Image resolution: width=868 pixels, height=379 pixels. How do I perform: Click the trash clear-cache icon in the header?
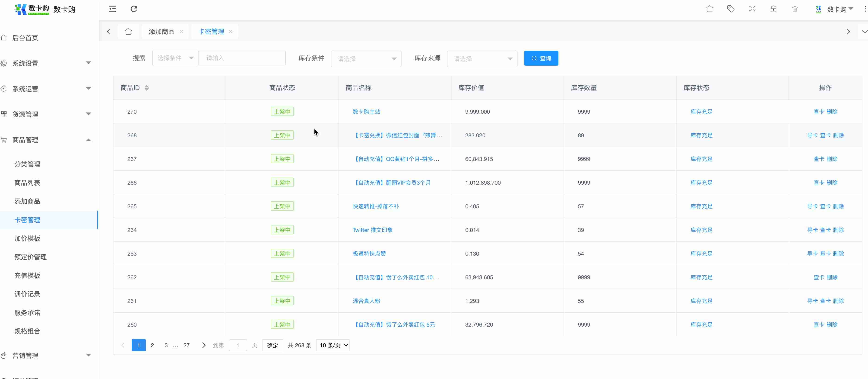coord(795,9)
